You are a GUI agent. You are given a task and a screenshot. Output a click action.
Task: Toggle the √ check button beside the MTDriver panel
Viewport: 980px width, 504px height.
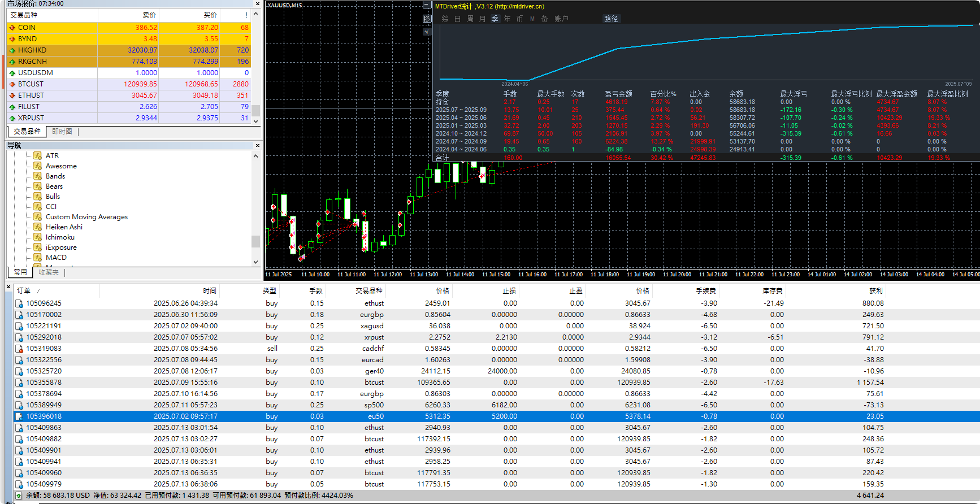click(x=427, y=32)
